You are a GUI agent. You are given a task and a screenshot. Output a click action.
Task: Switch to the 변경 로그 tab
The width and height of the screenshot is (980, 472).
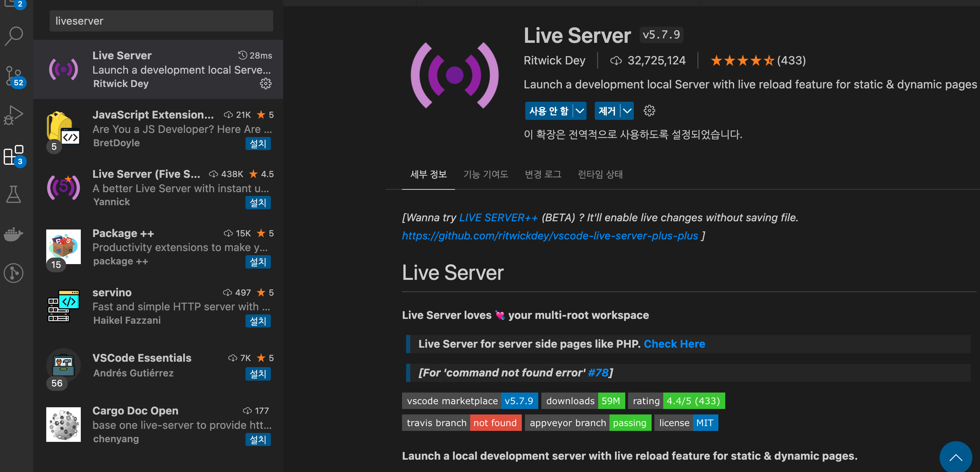543,174
